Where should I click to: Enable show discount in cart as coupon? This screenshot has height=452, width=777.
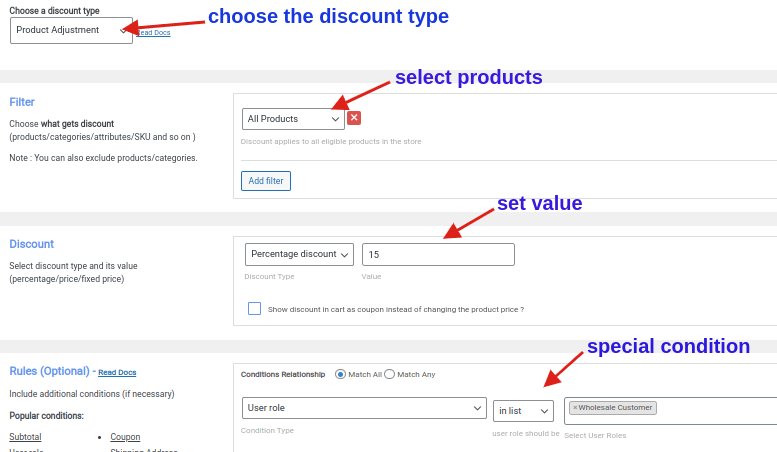click(x=254, y=309)
